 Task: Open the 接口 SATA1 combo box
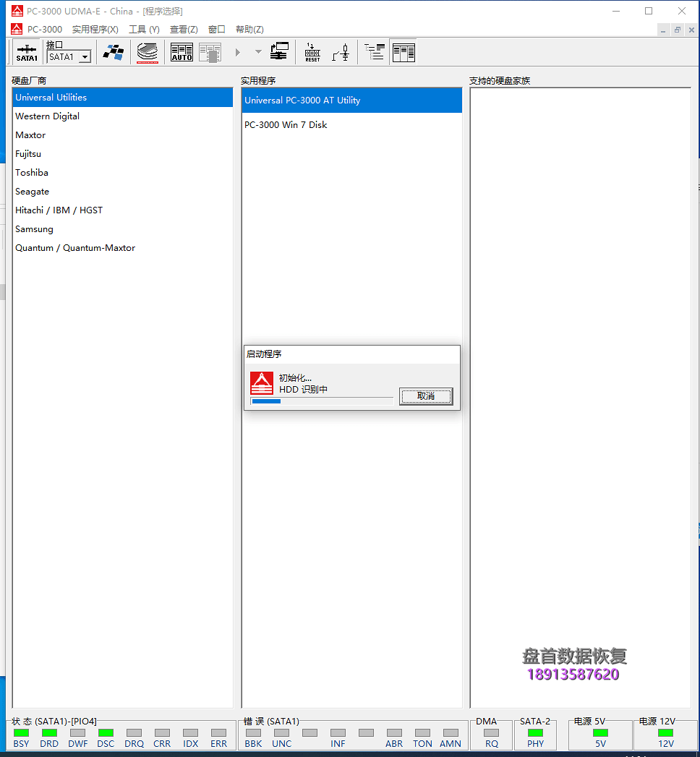click(x=69, y=56)
